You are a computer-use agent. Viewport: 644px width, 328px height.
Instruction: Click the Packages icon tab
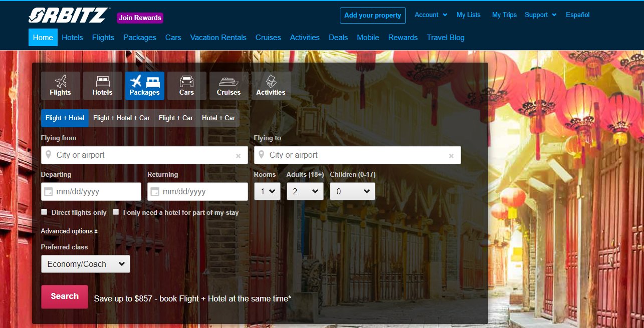[x=144, y=85]
